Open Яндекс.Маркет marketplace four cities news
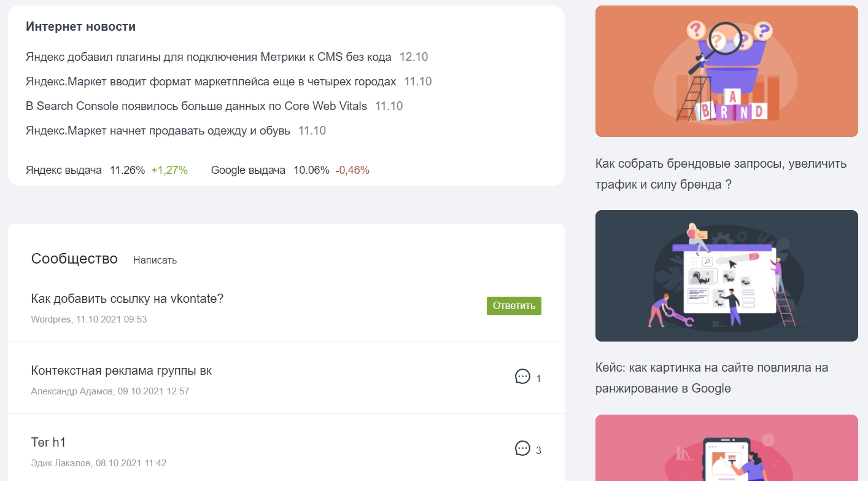The width and height of the screenshot is (868, 481). 211,82
